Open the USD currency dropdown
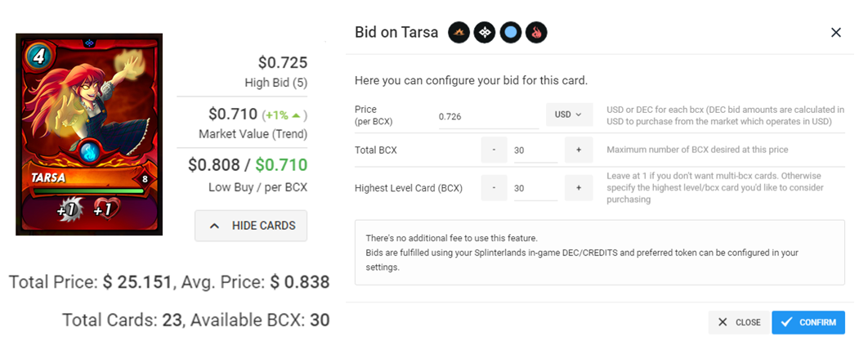The width and height of the screenshot is (868, 355). tap(569, 115)
